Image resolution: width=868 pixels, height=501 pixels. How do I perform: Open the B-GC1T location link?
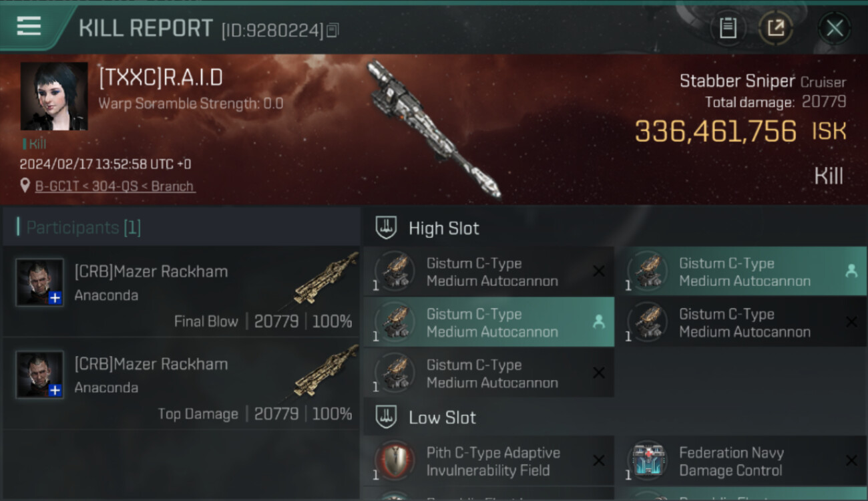coord(115,186)
